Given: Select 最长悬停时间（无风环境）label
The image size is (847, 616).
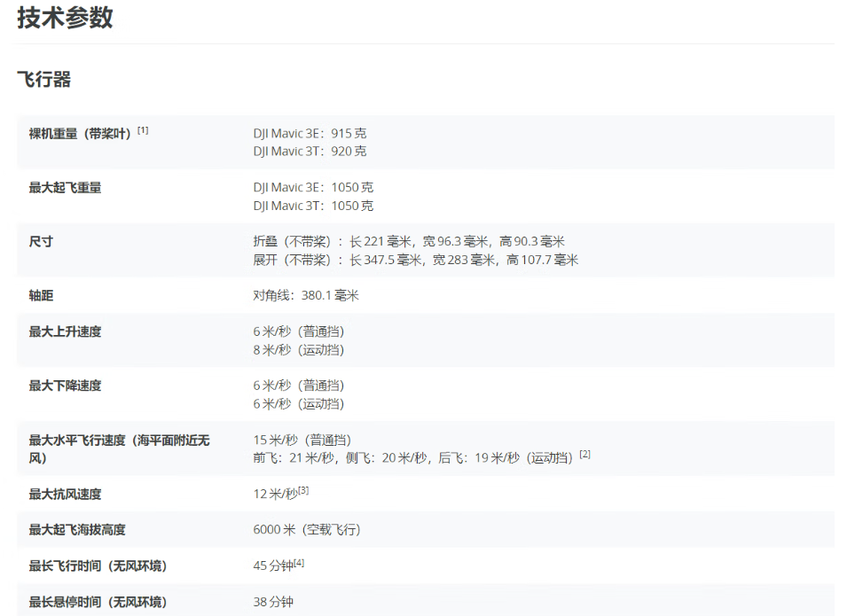Looking at the screenshot, I should click(98, 603).
